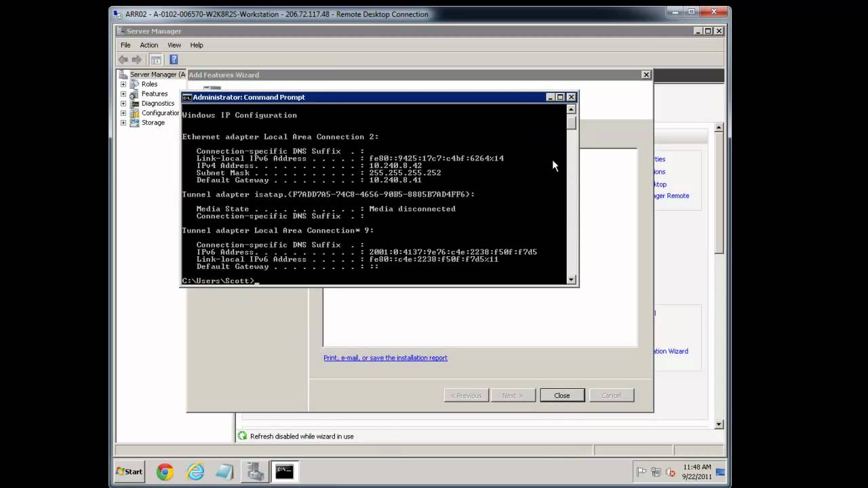Screen dimensions: 868x488
Task: Toggle the Show/Hide Console Tree toolbar icon
Action: coord(155,60)
